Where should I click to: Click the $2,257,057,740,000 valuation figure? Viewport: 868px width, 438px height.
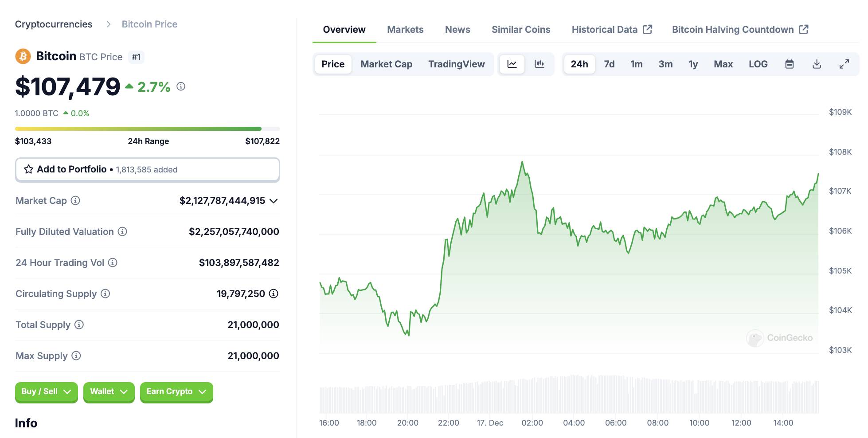[234, 231]
